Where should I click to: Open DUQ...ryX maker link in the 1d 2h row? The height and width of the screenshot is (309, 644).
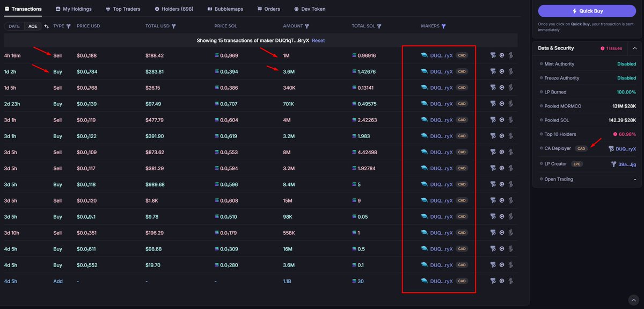coord(442,71)
